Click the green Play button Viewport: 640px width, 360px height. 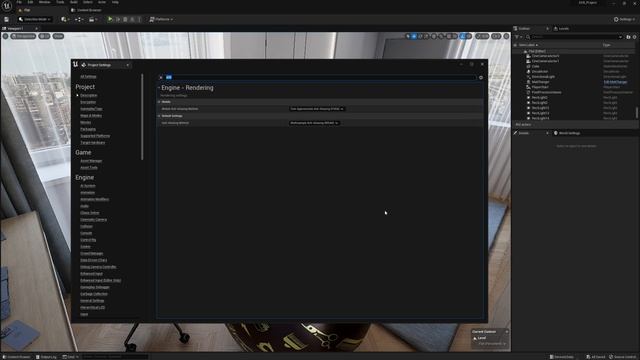coord(110,19)
